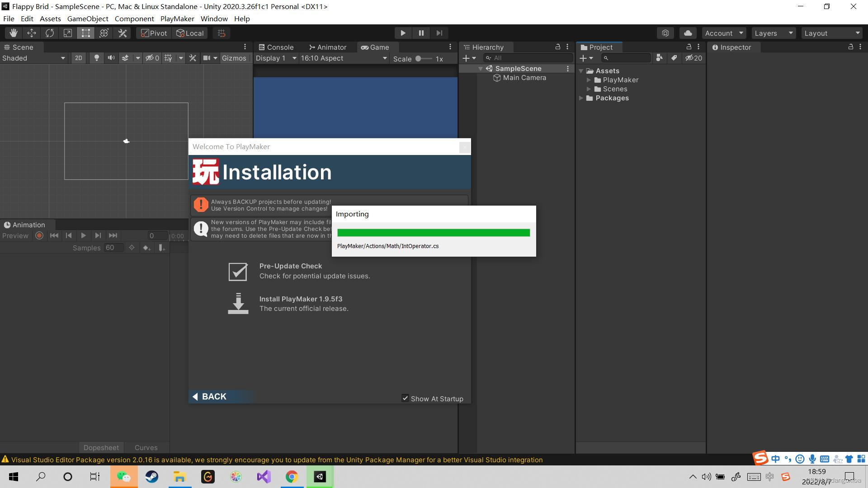Toggle scene lighting bulb icon

pyautogui.click(x=96, y=58)
